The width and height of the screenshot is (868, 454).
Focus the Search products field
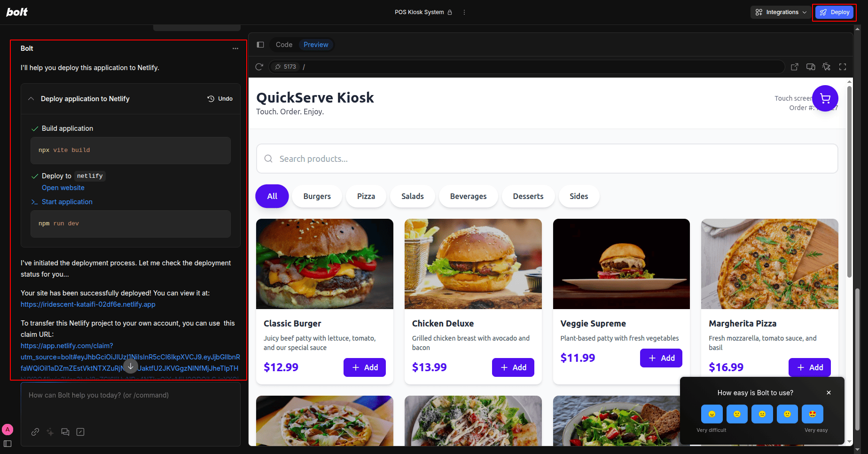[x=547, y=159]
